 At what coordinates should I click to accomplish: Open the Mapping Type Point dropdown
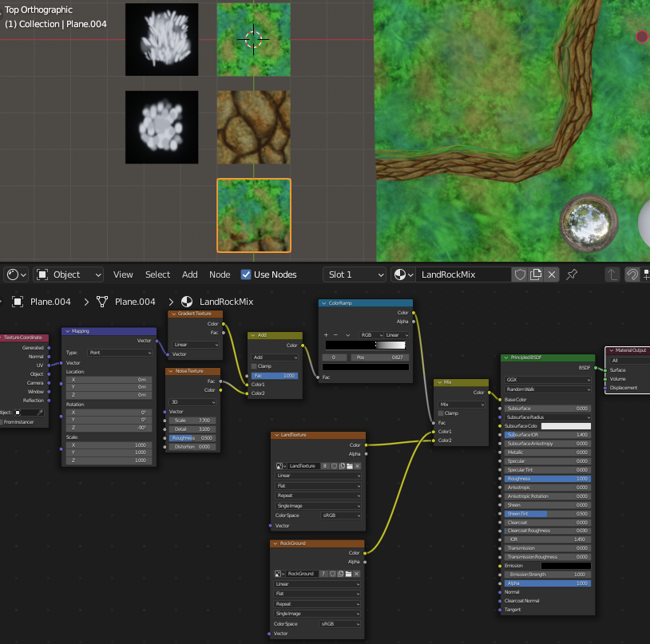click(120, 353)
